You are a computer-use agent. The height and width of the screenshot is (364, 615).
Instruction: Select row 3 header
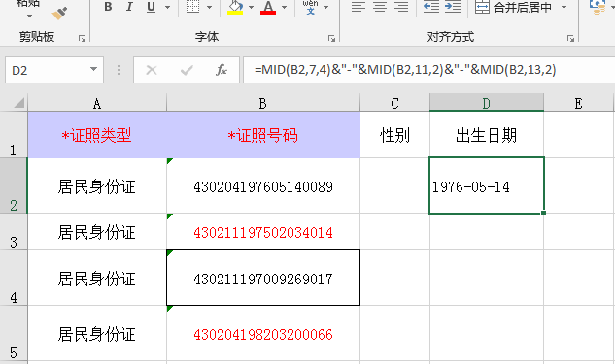[x=14, y=232]
